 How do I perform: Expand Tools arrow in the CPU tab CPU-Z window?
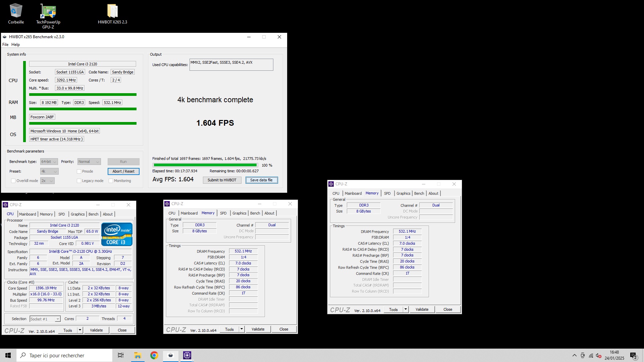[80, 330]
